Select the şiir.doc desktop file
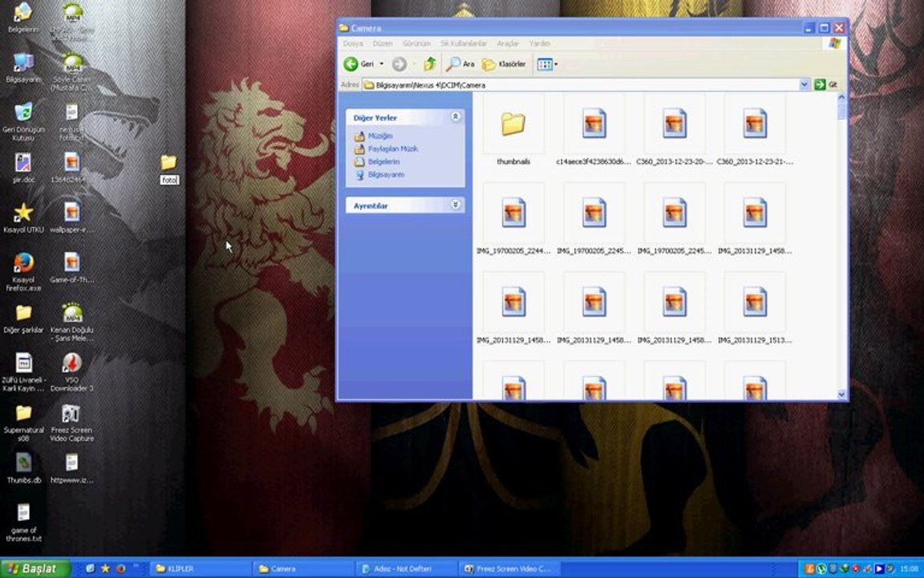924x578 pixels. tap(23, 168)
